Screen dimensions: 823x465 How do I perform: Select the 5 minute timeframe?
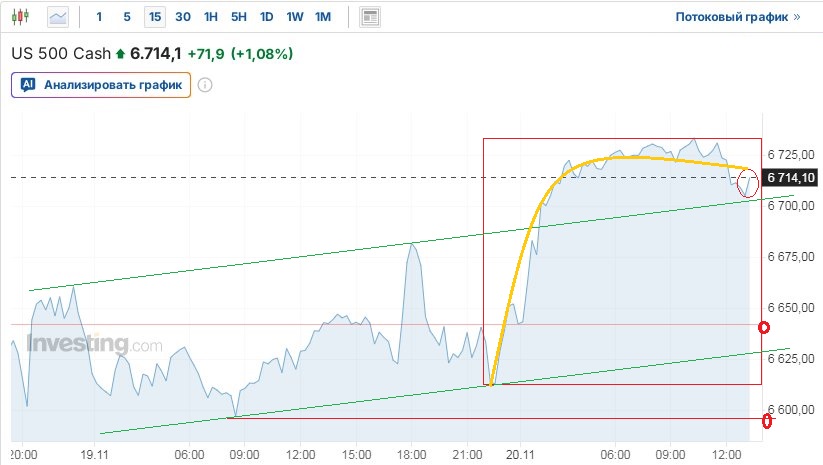coord(126,17)
